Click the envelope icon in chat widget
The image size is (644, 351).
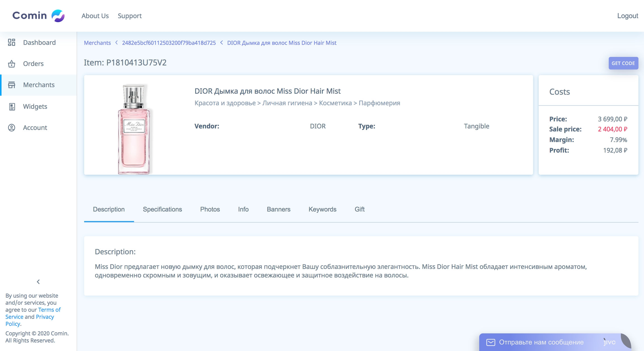(491, 342)
